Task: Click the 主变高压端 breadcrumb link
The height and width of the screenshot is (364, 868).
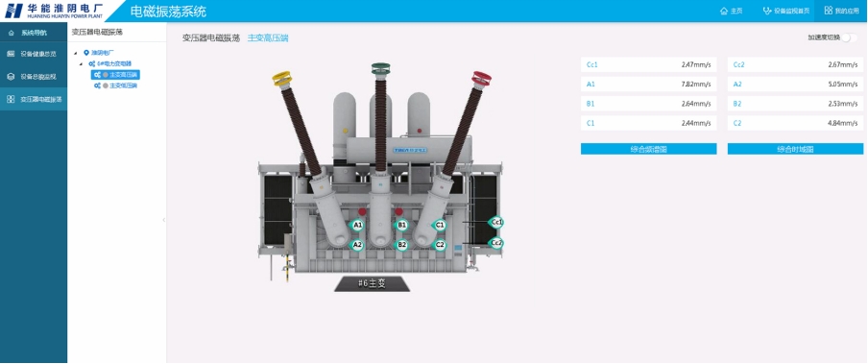Action: (267, 38)
